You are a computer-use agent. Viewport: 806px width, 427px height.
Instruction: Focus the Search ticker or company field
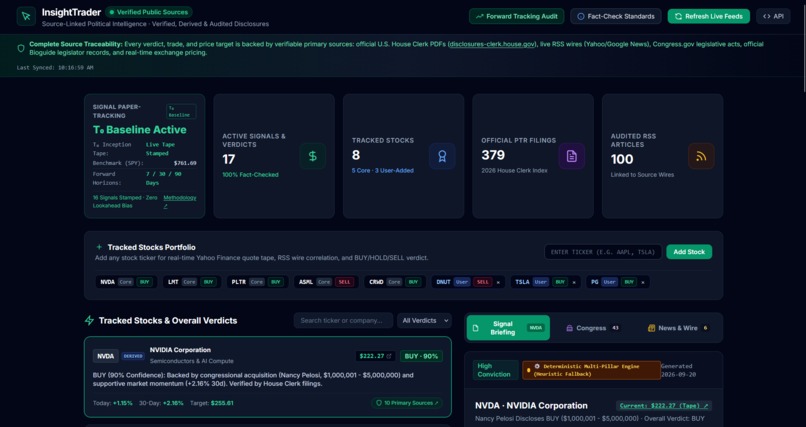pyautogui.click(x=343, y=321)
